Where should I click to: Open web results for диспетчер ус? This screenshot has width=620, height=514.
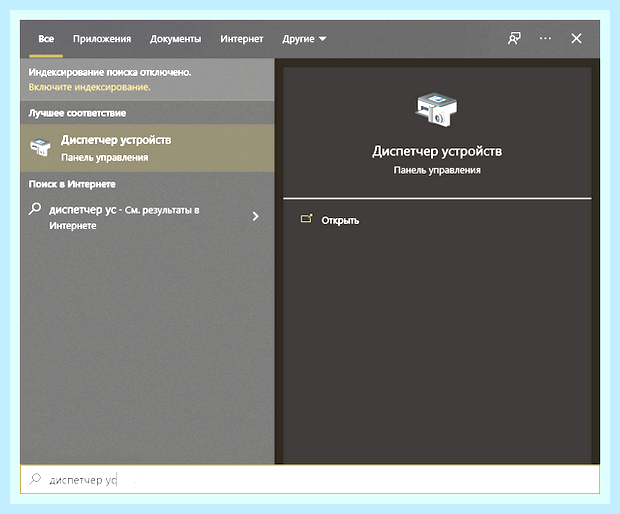click(147, 217)
